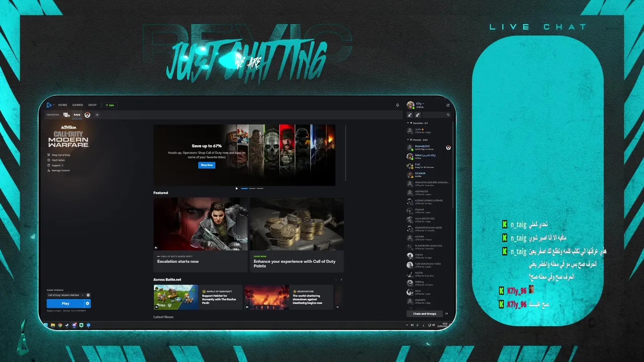This screenshot has height=362, width=644.
Task: Pop out the friends list window icon
Action: 448,105
